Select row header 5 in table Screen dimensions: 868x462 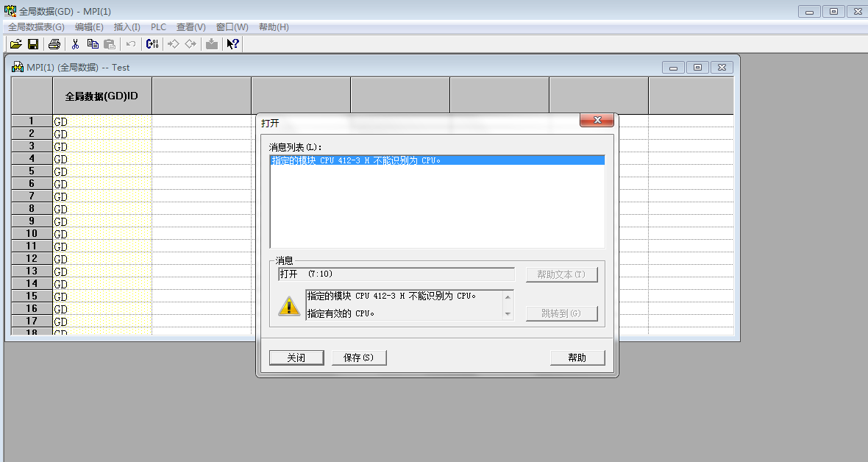pos(32,171)
